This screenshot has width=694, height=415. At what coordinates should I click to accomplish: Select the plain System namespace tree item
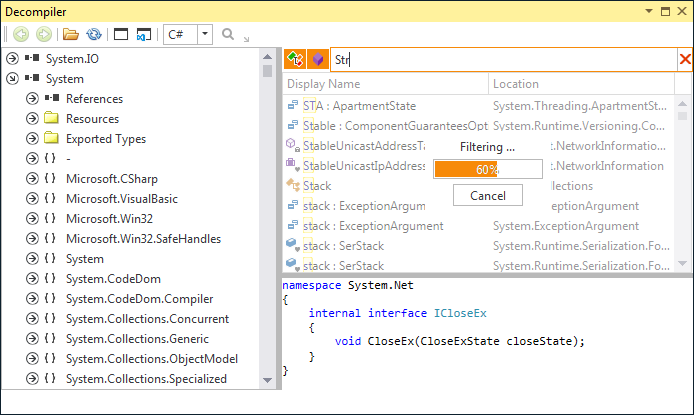(x=85, y=259)
